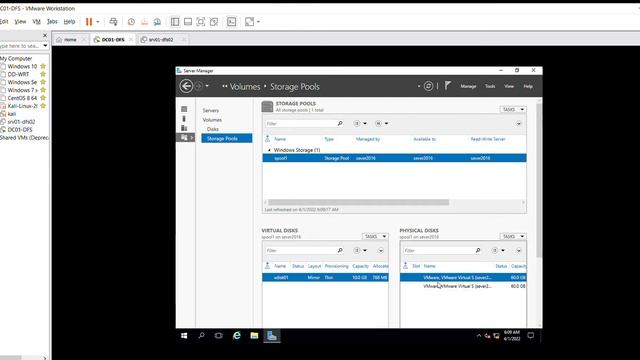
Task: Open the Physical Disks TASKS dropdown
Action: pos(513,236)
